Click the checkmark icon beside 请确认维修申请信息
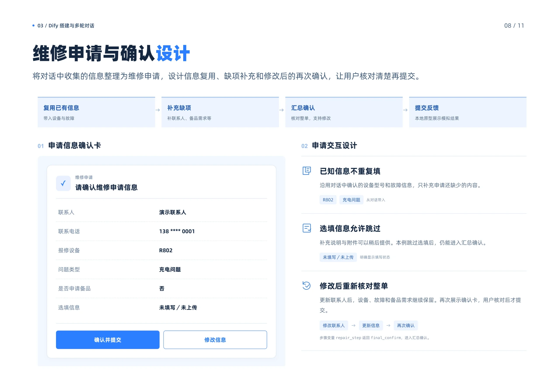This screenshot has height=392, width=557. (63, 183)
